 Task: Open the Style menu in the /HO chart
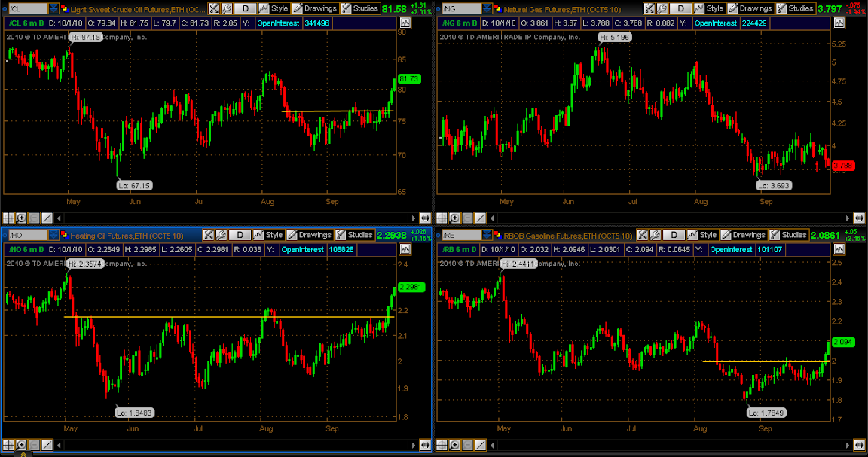pos(268,235)
